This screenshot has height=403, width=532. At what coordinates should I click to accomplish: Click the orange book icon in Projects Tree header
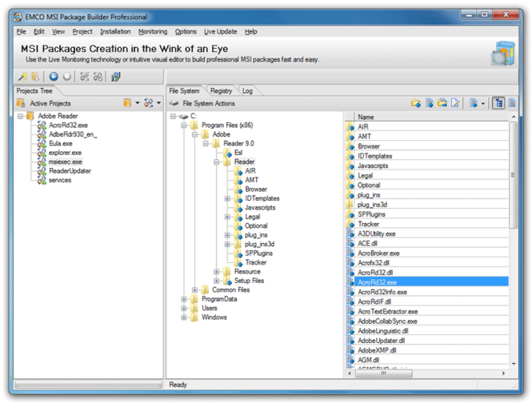click(127, 103)
